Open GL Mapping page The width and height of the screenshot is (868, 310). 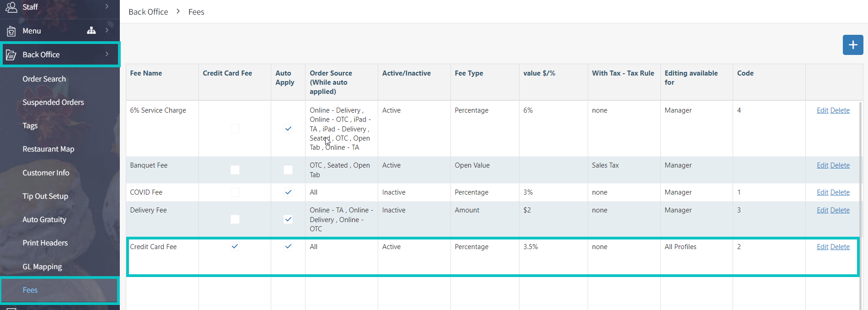(x=42, y=266)
